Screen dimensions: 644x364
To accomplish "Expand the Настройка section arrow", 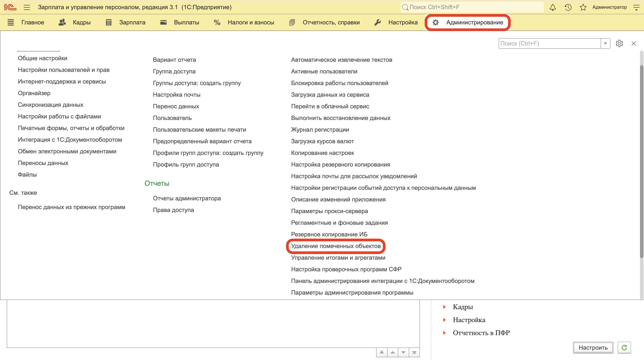I will click(x=444, y=320).
